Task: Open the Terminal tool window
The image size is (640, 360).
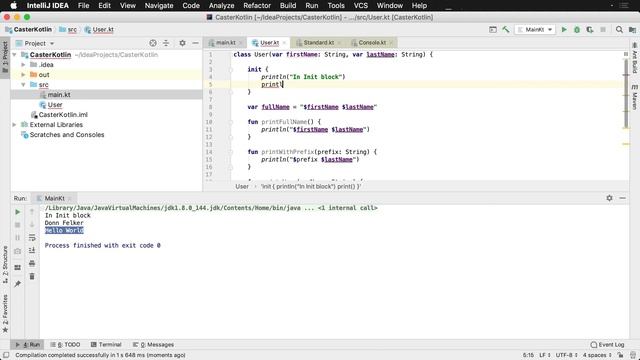Action: click(x=106, y=344)
